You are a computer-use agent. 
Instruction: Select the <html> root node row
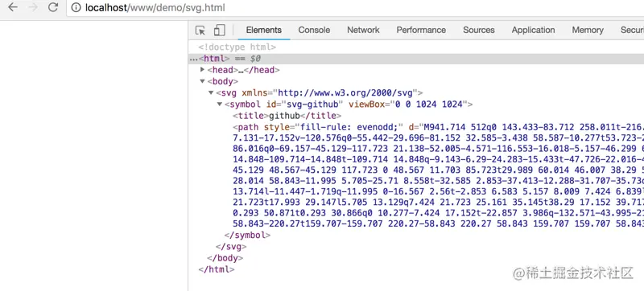(x=416, y=59)
